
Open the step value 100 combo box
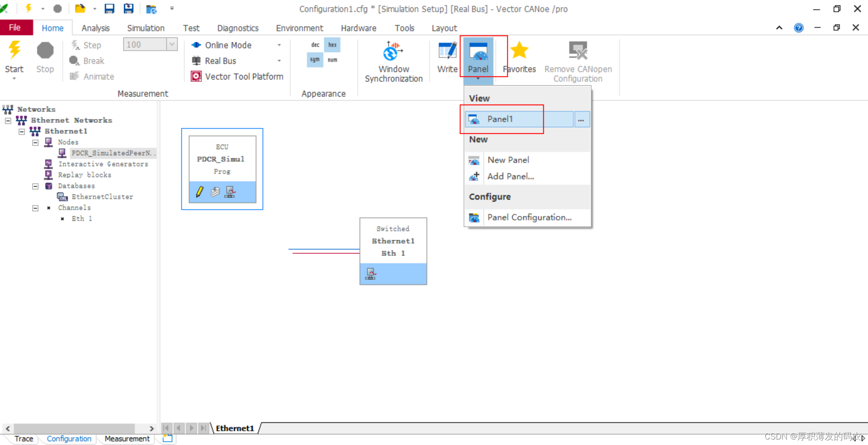click(x=172, y=45)
